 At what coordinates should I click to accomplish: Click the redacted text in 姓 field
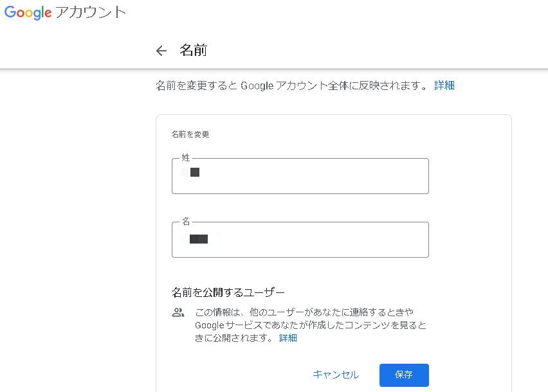[191, 172]
